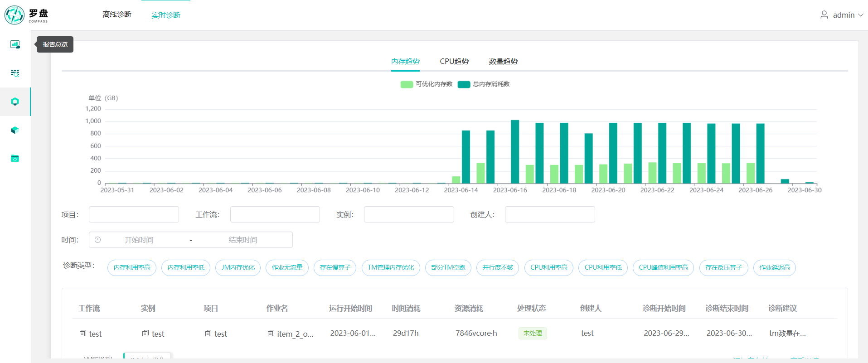Image resolution: width=868 pixels, height=363 pixels.
Task: Click the 未处理 status badge
Action: (x=533, y=333)
